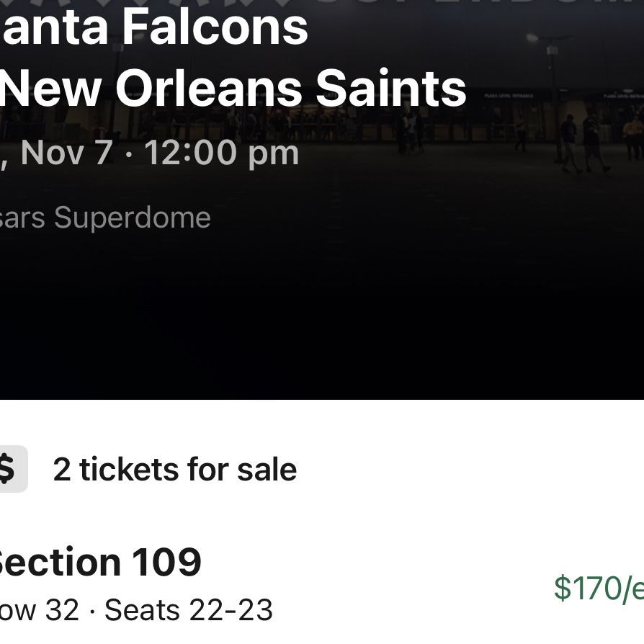Click the 12:00 pm start time
The height and width of the screenshot is (644, 644).
221,154
